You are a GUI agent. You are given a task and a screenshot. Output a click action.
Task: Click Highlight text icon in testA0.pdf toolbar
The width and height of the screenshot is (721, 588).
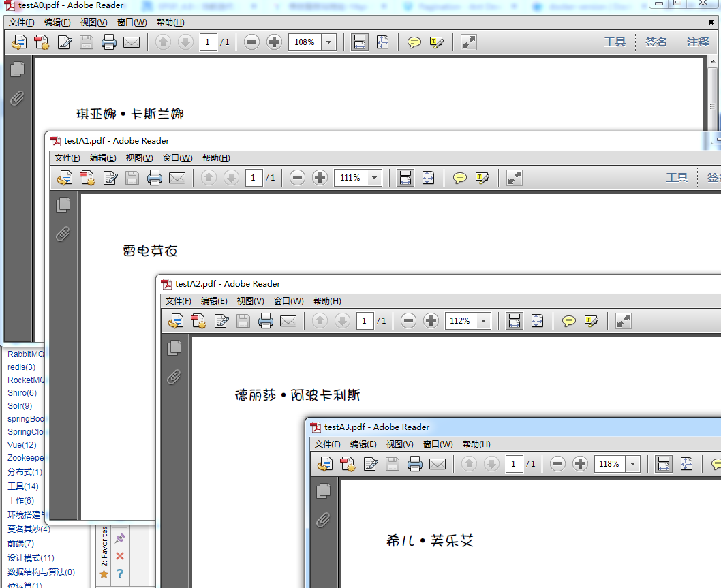tap(436, 42)
